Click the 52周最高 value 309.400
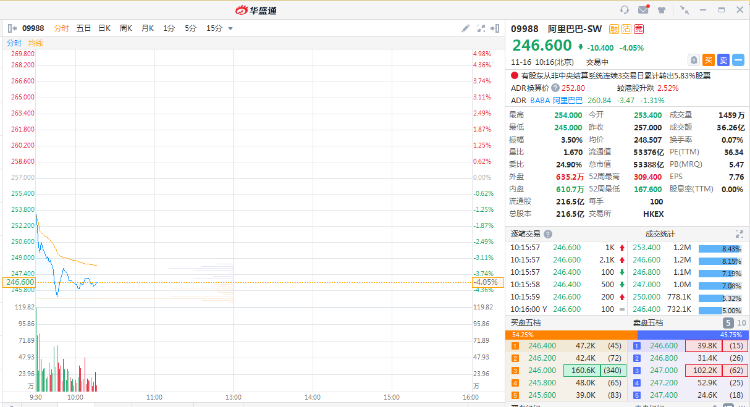This screenshot has height=407, width=750. pos(648,177)
